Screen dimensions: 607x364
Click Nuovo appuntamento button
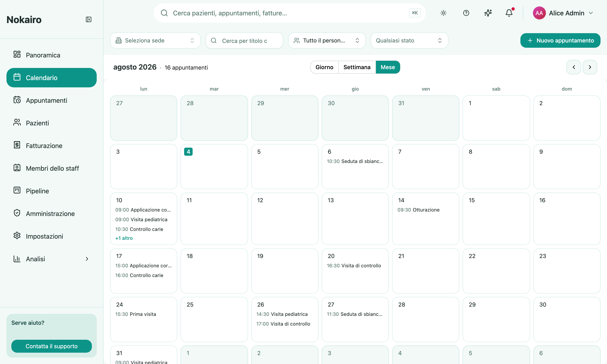(560, 40)
